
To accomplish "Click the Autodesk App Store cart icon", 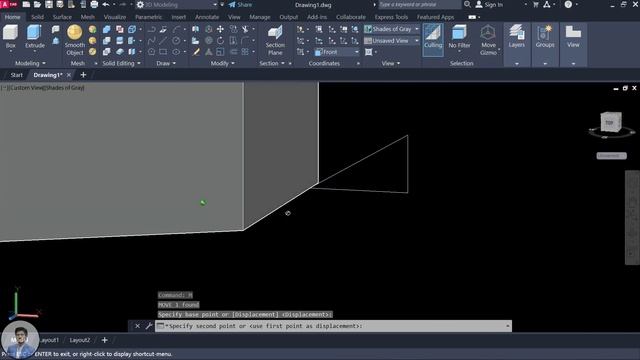I will (x=536, y=4).
